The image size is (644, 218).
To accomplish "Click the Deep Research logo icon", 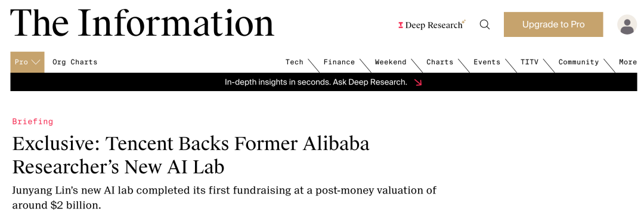I will (401, 26).
